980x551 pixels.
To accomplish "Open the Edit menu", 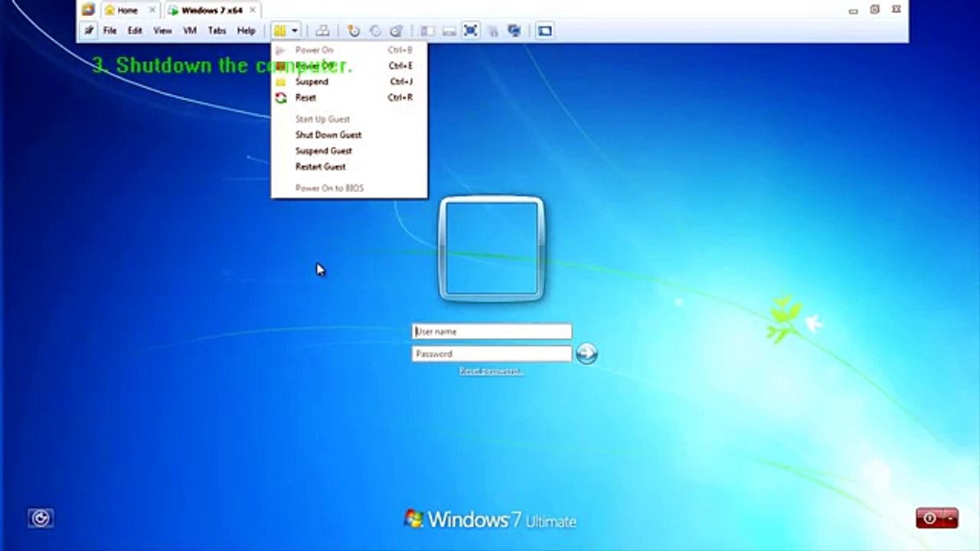I will (x=135, y=31).
